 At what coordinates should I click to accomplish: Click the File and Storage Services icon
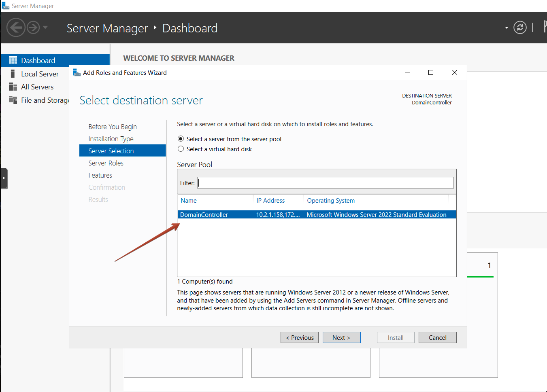pos(13,100)
